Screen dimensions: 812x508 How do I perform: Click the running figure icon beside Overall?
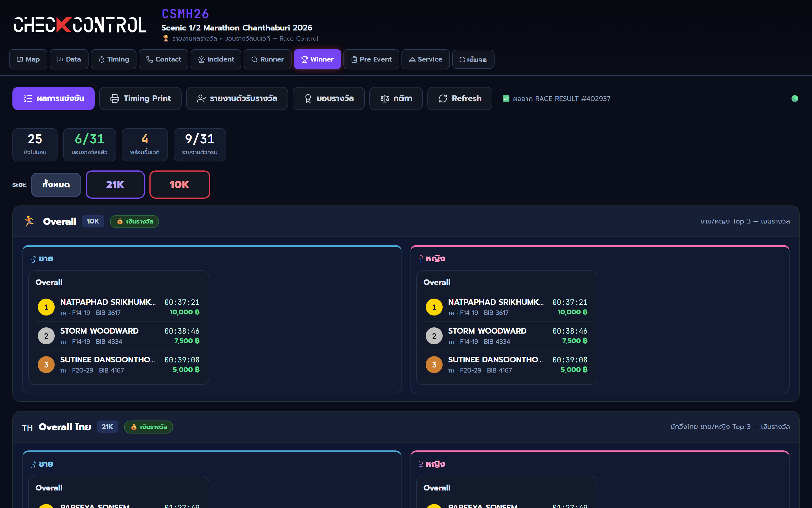pyautogui.click(x=29, y=221)
